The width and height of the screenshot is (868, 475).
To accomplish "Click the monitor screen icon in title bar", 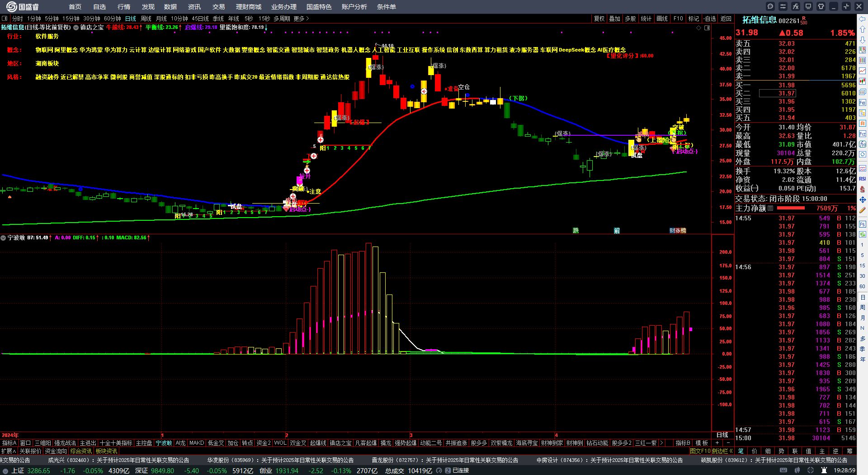I will point(808,6).
